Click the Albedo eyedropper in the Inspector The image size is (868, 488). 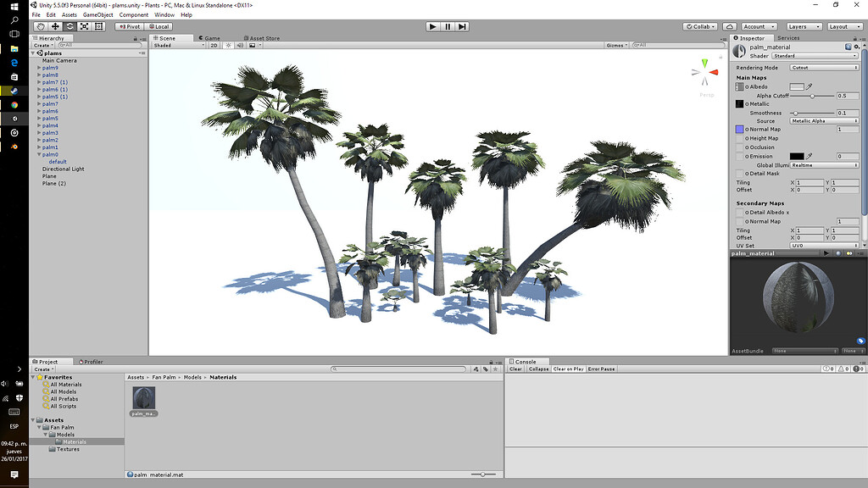click(x=810, y=86)
